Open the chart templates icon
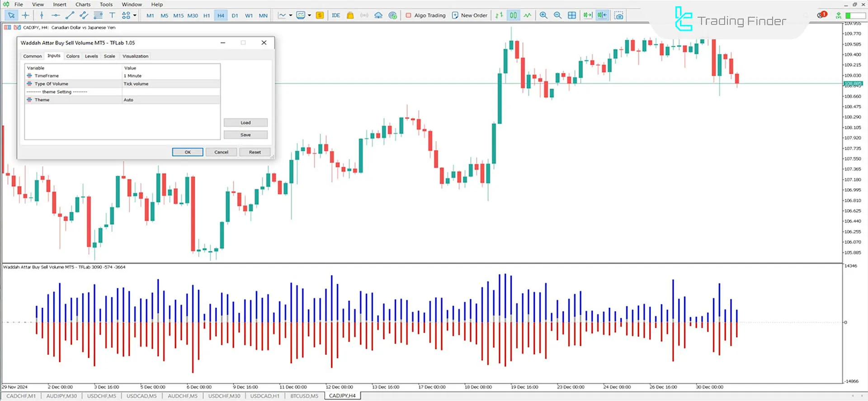The width and height of the screenshot is (868, 401). tap(301, 15)
